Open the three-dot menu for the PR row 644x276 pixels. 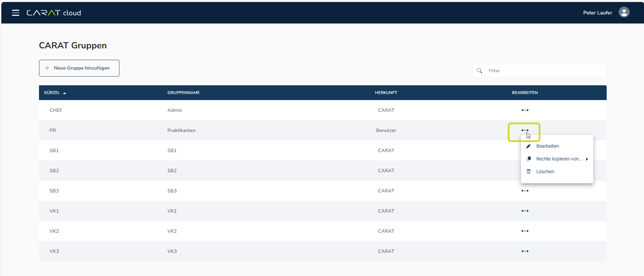(x=525, y=130)
